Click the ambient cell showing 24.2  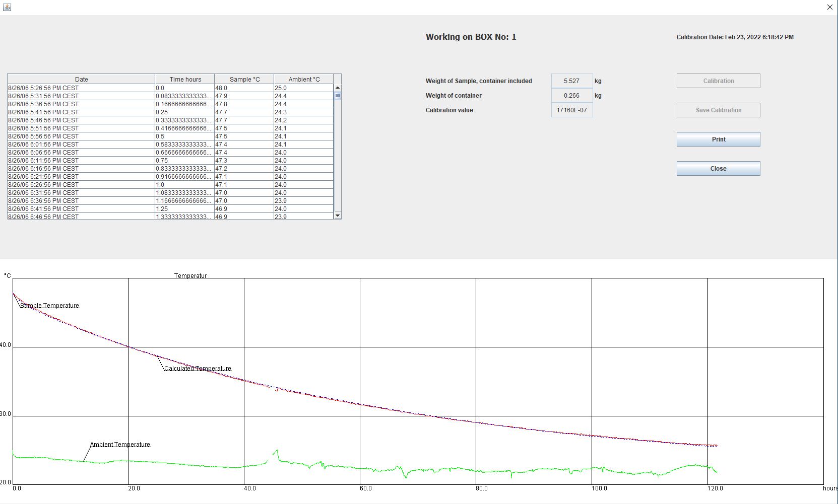(x=304, y=120)
